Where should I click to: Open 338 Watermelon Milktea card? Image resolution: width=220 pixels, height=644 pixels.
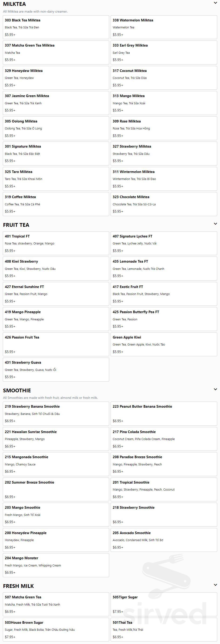(164, 27)
